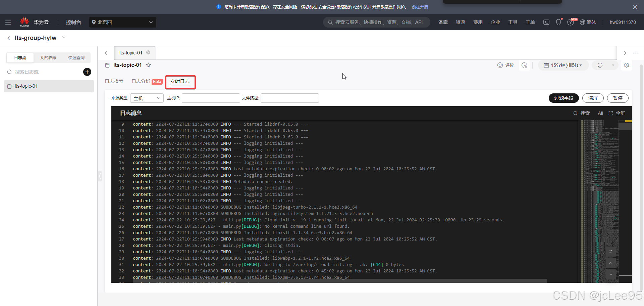The width and height of the screenshot is (644, 306).
Task: Click the 主机IP input field
Action: tap(211, 98)
